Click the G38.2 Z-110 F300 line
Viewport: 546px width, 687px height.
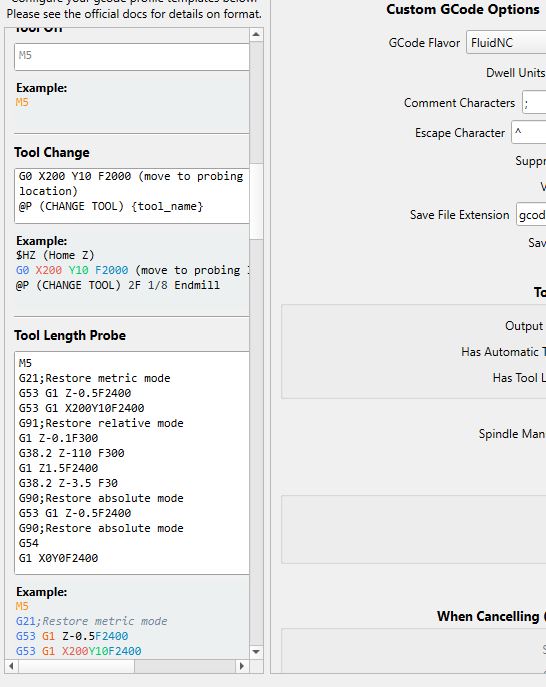coord(71,453)
